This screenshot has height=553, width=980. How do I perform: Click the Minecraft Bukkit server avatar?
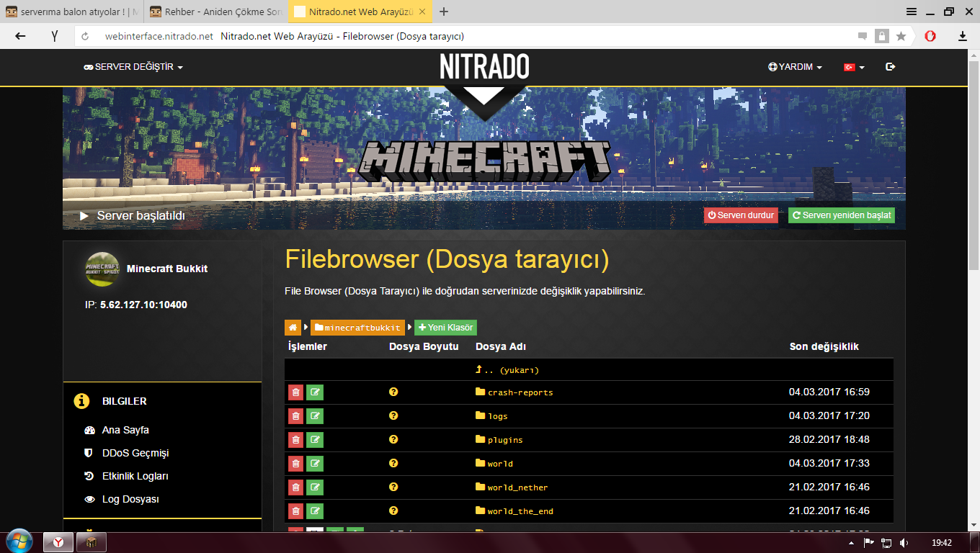102,269
